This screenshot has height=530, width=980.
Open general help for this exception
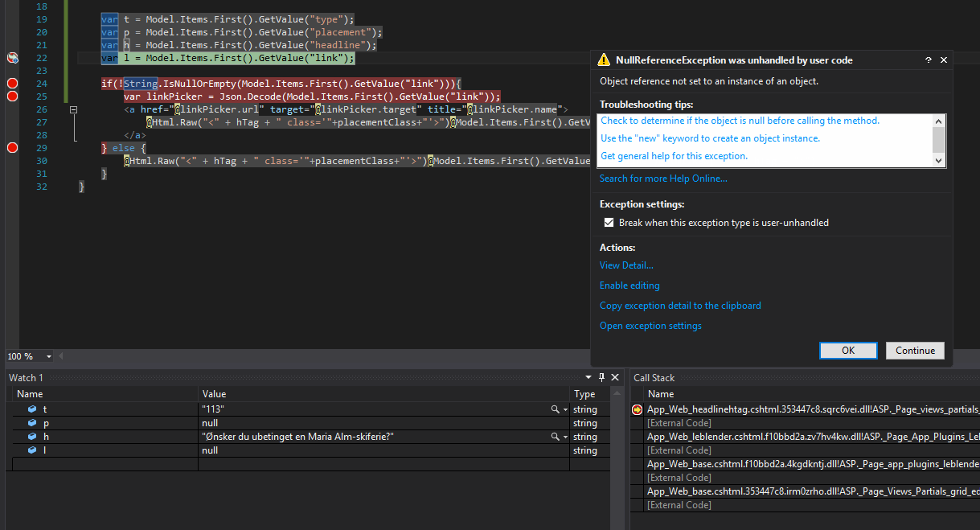pos(675,156)
